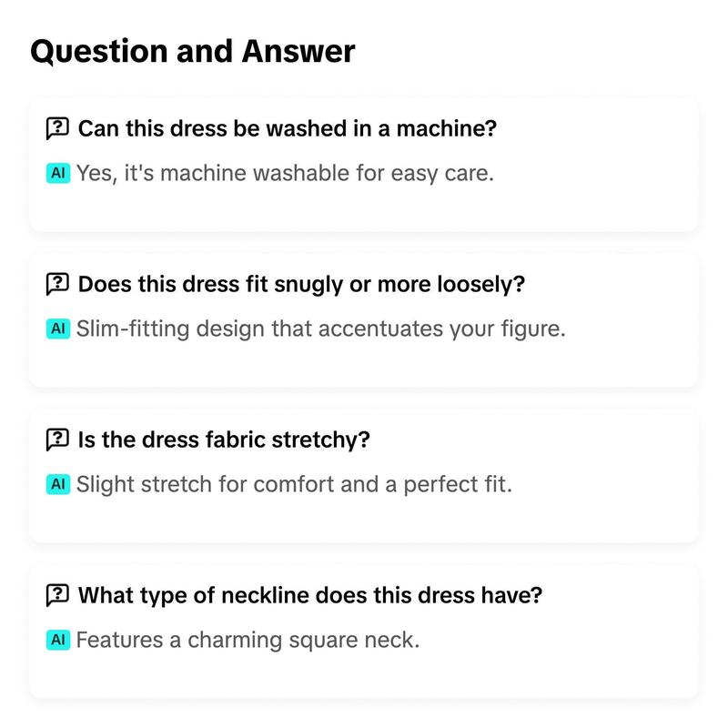The image size is (728, 728).
Task: Open 'Can this dress be washed in a machine?'
Action: click(x=288, y=128)
